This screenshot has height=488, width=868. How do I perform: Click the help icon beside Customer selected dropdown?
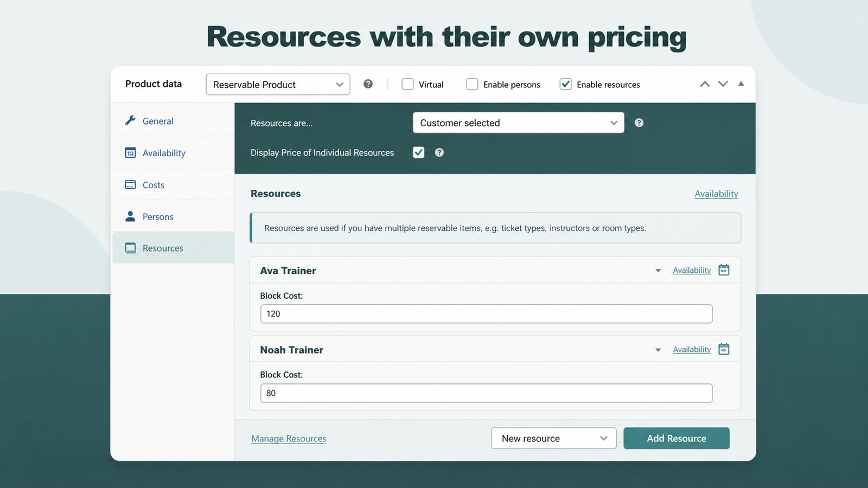point(639,123)
